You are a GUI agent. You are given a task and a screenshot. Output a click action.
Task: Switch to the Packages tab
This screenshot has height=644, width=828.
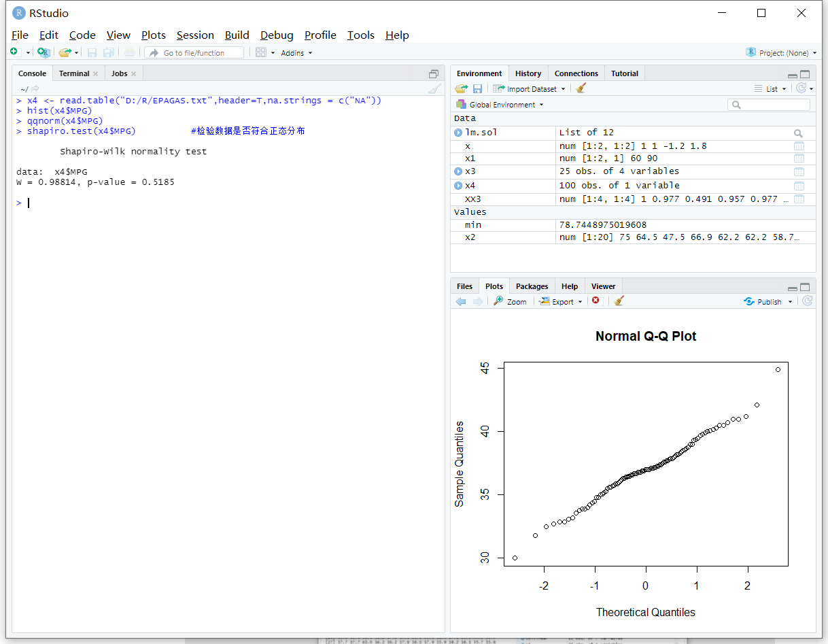pos(532,286)
